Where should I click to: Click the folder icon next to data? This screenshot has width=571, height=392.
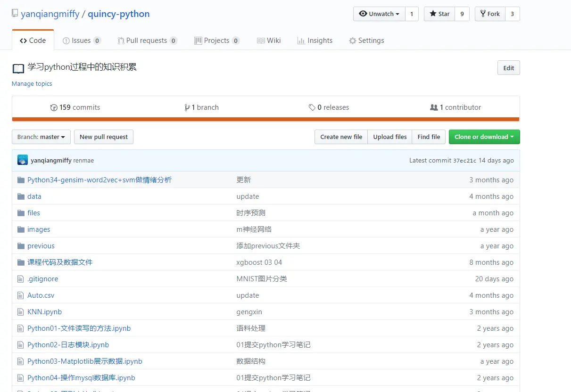pyautogui.click(x=21, y=196)
